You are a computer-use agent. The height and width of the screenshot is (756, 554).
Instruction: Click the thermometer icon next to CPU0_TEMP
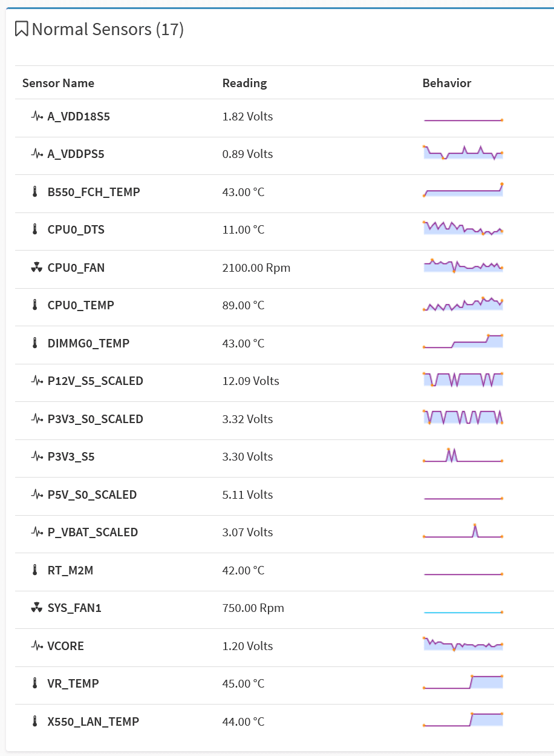34,305
